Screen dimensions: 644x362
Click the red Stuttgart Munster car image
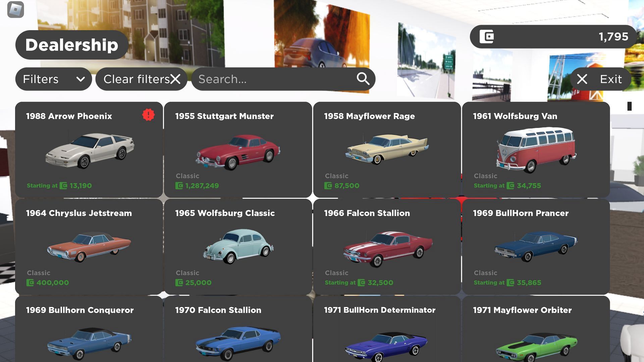pyautogui.click(x=238, y=152)
